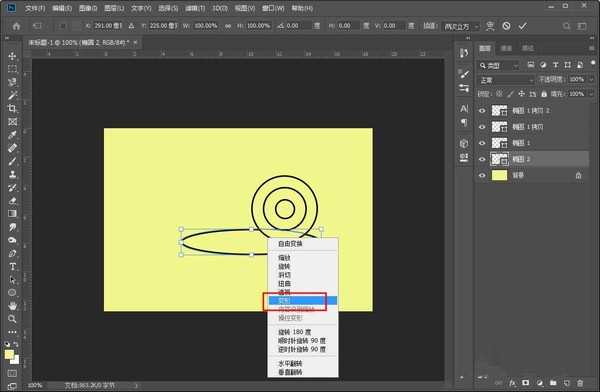Select the Eyedropper tool
Viewport: 600px width, 392px height.
tap(12, 135)
